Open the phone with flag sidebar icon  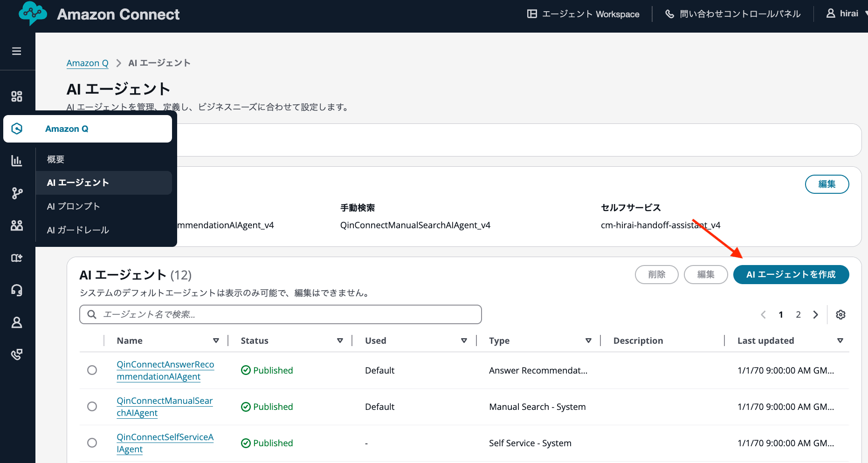coord(17,354)
